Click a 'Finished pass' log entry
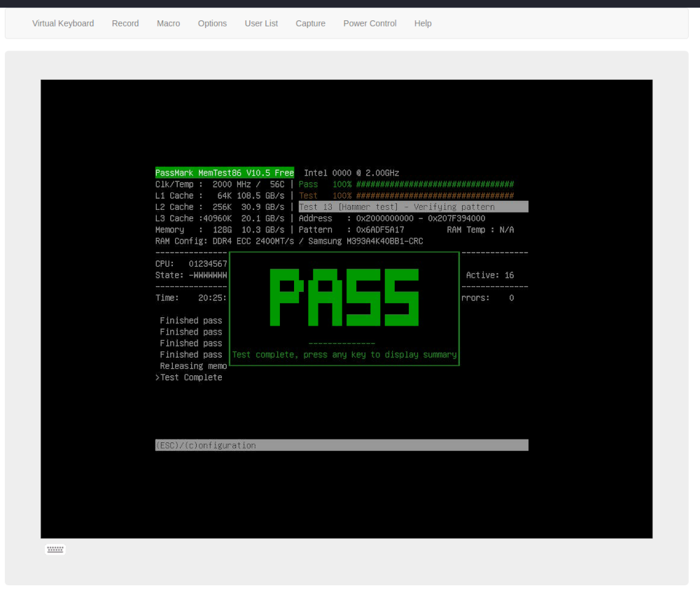The image size is (700, 602). (x=190, y=321)
